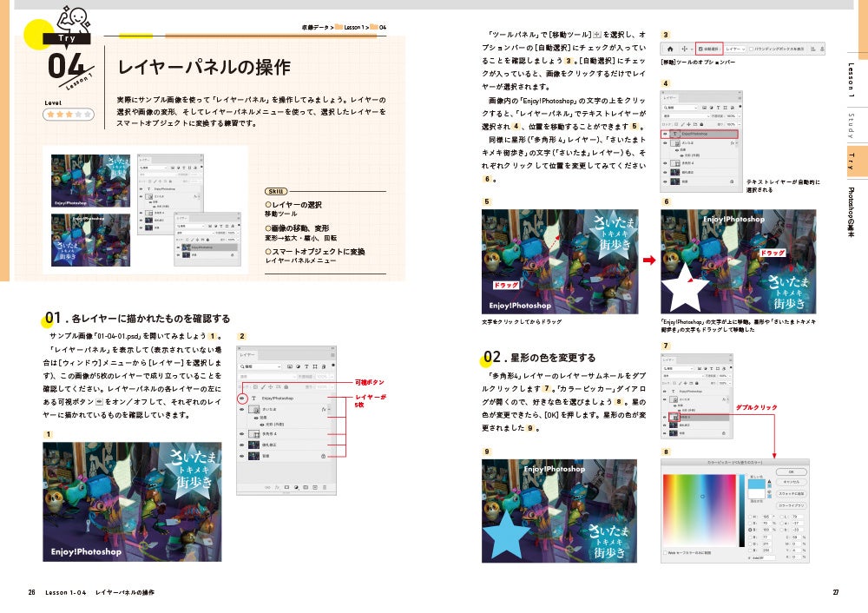Enable the auto-select checkbox highlighted in red

[x=700, y=49]
